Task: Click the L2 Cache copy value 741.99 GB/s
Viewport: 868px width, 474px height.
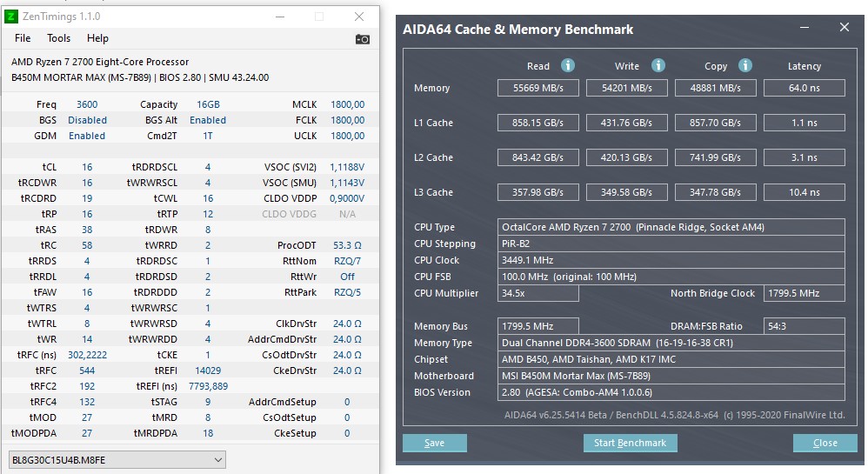Action: point(715,157)
